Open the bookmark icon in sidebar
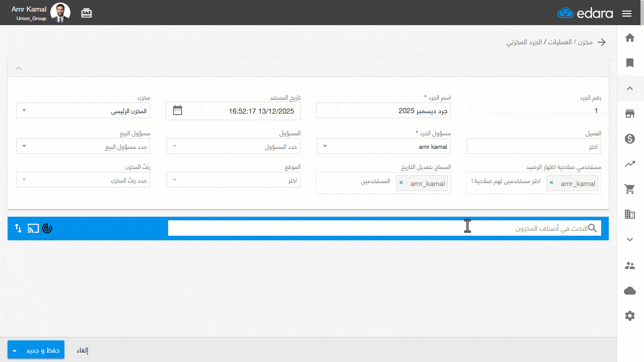Image resolution: width=644 pixels, height=362 pixels. (x=630, y=63)
